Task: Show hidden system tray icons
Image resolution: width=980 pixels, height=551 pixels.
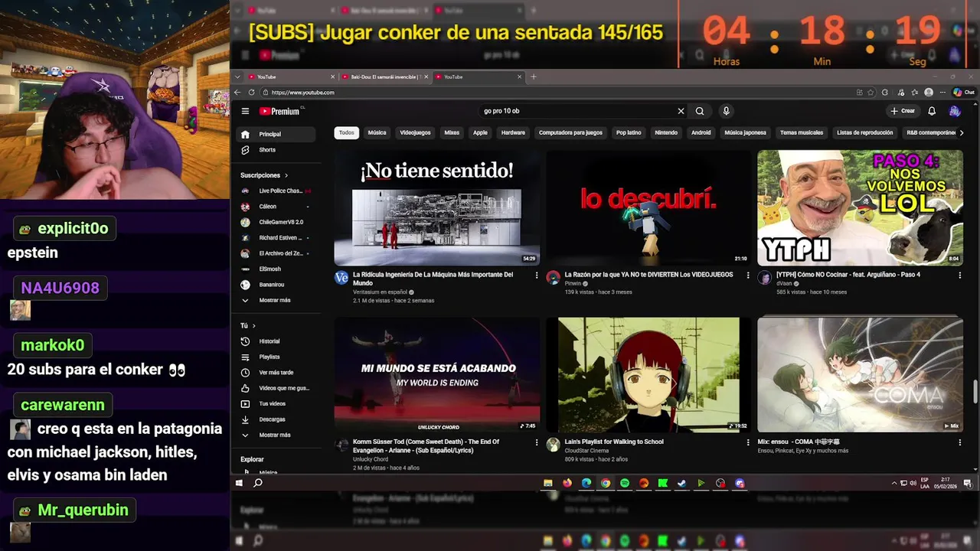Action: (x=894, y=483)
